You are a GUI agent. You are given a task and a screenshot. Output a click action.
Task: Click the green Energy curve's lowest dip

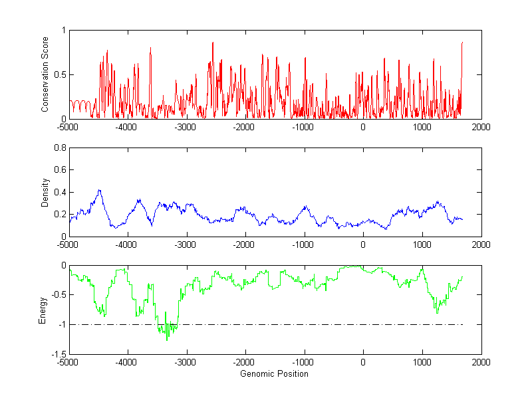click(x=167, y=340)
